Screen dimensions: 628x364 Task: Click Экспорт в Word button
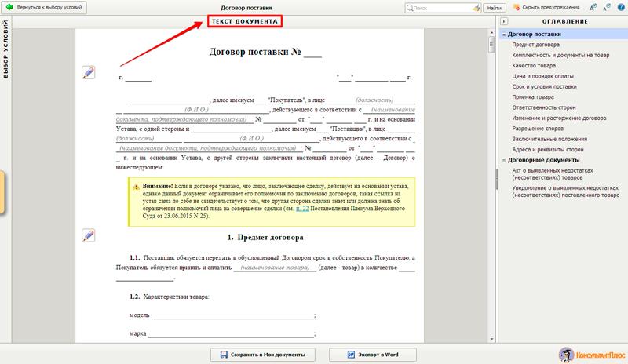tap(373, 355)
